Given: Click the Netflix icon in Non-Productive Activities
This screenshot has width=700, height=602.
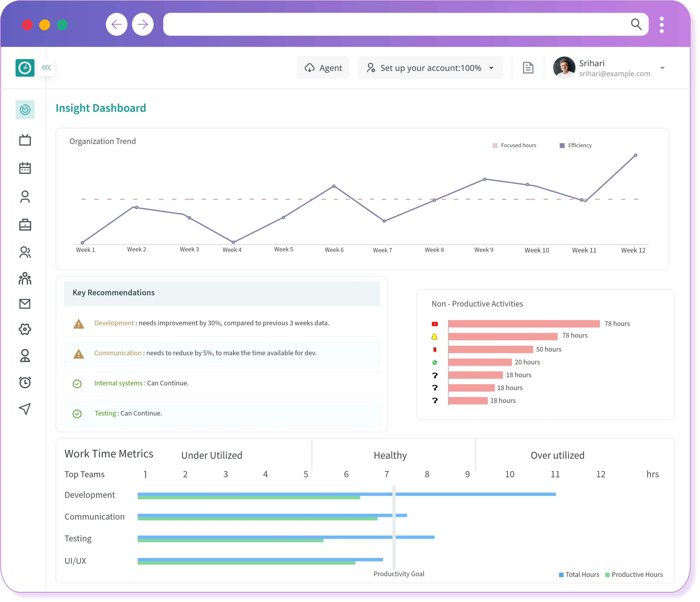Looking at the screenshot, I should pos(434,350).
